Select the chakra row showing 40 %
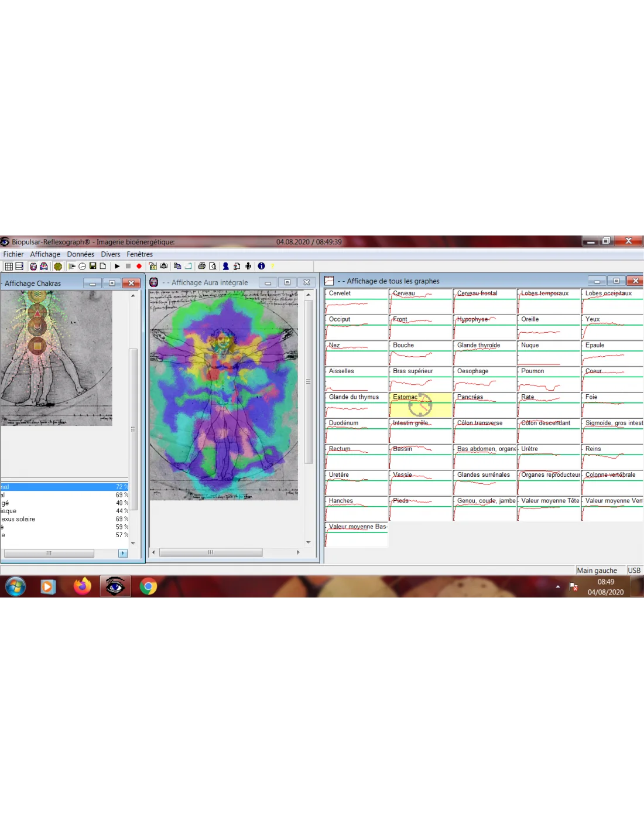Viewport: 644px width, 833px height. [x=64, y=503]
